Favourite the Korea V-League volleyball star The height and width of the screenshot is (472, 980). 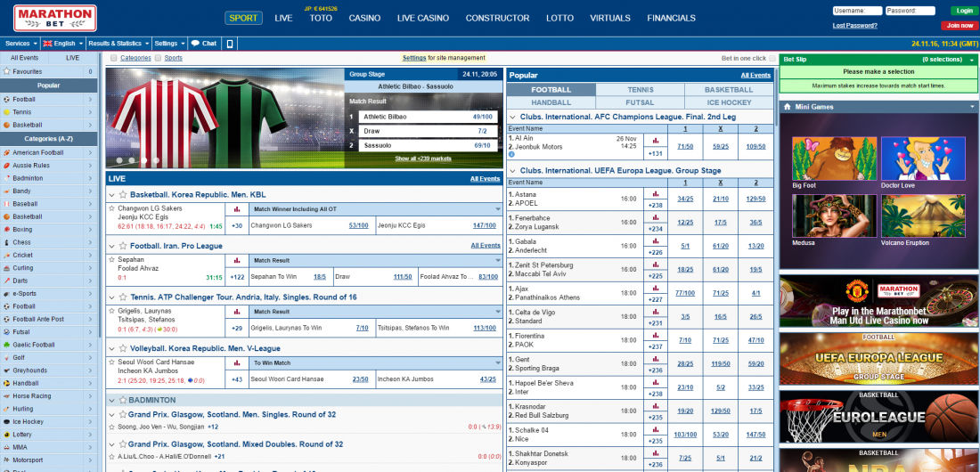(123, 348)
